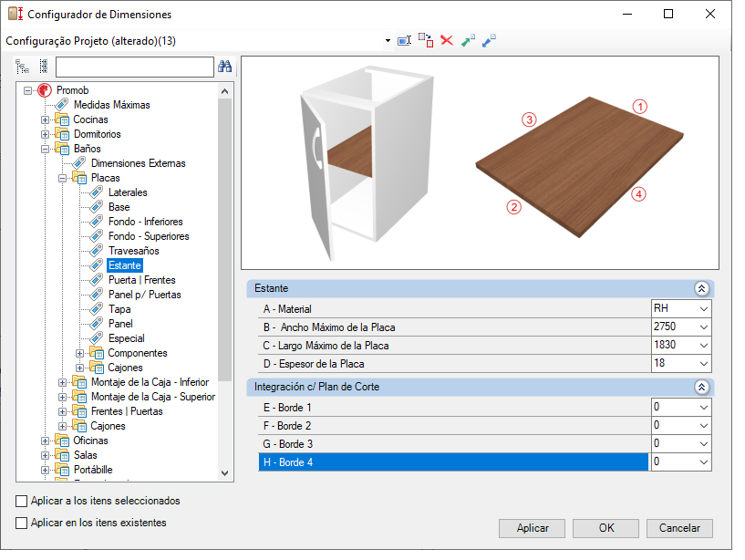Expand Montaje de la Caja - Inferior
745x560 pixels.
[62, 383]
